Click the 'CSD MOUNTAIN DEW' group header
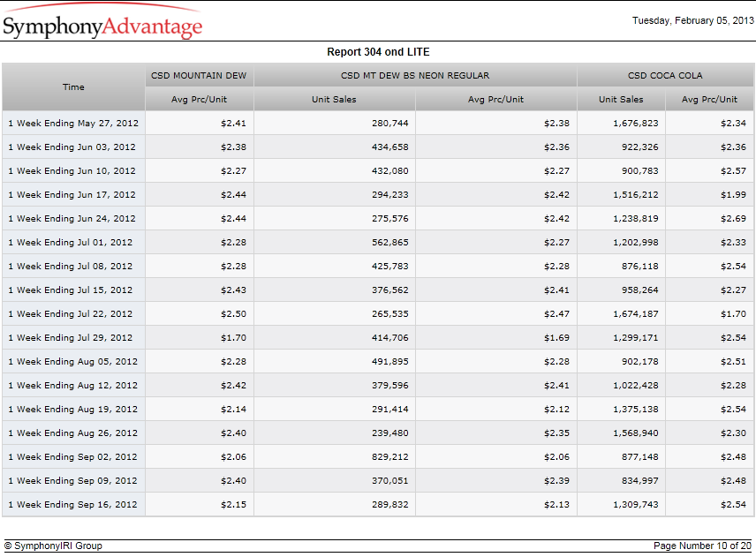The height and width of the screenshot is (557, 756). click(x=199, y=75)
